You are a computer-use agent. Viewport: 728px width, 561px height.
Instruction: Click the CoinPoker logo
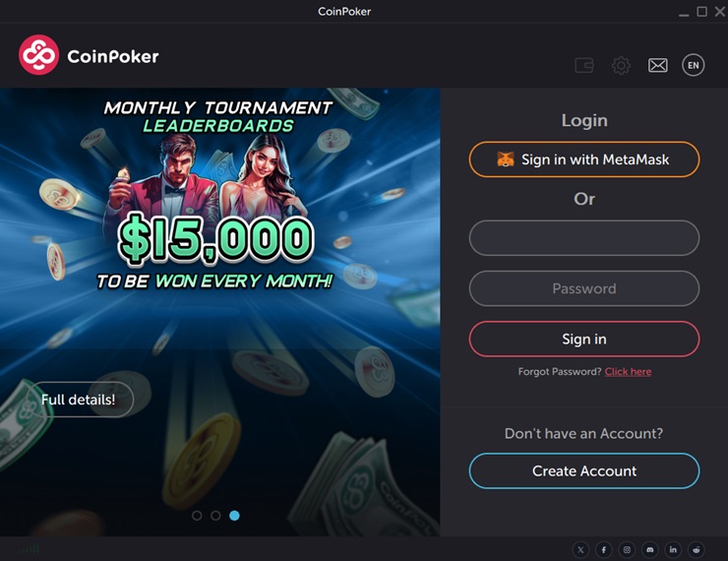(89, 55)
